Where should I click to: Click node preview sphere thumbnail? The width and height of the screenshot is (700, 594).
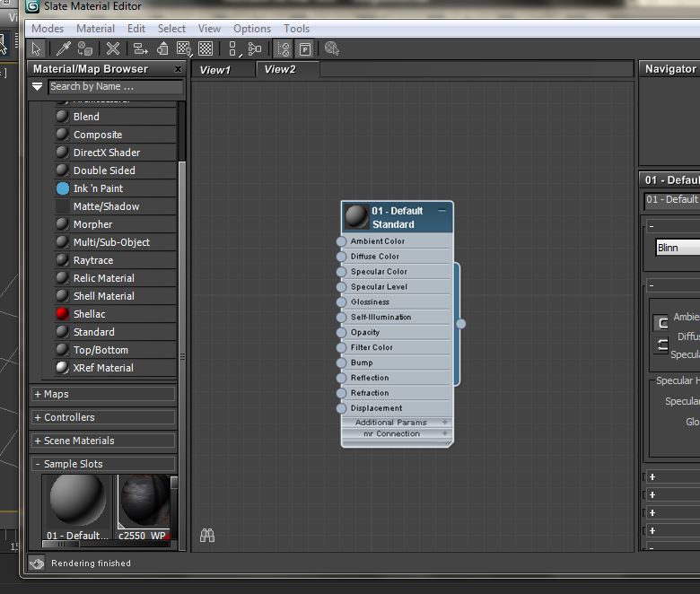click(x=356, y=216)
